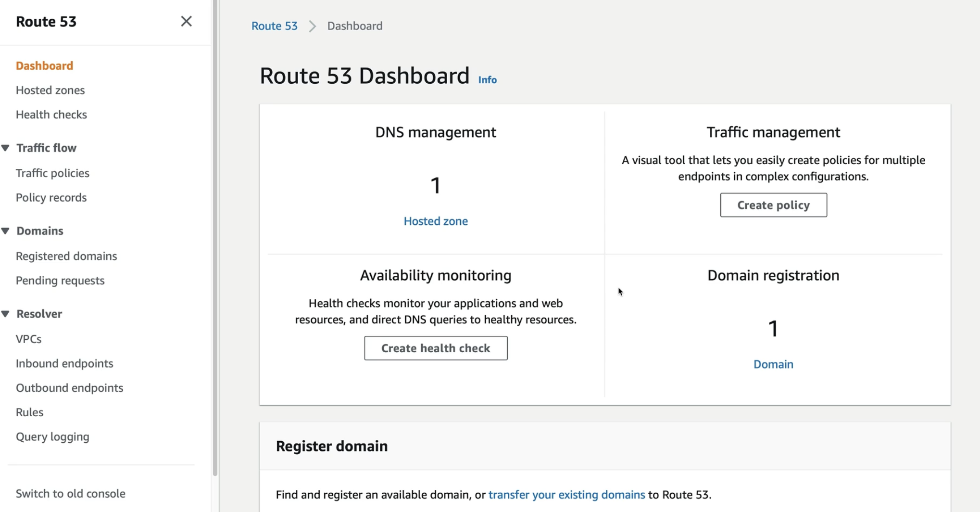This screenshot has width=980, height=512.
Task: Open the Domain link under Domain registration
Action: (x=773, y=364)
